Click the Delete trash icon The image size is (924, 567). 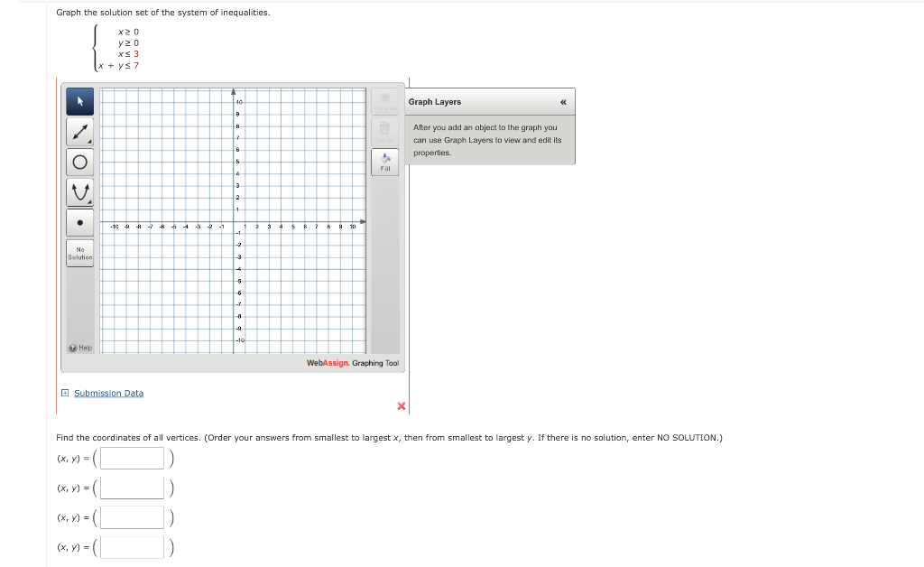(x=384, y=128)
